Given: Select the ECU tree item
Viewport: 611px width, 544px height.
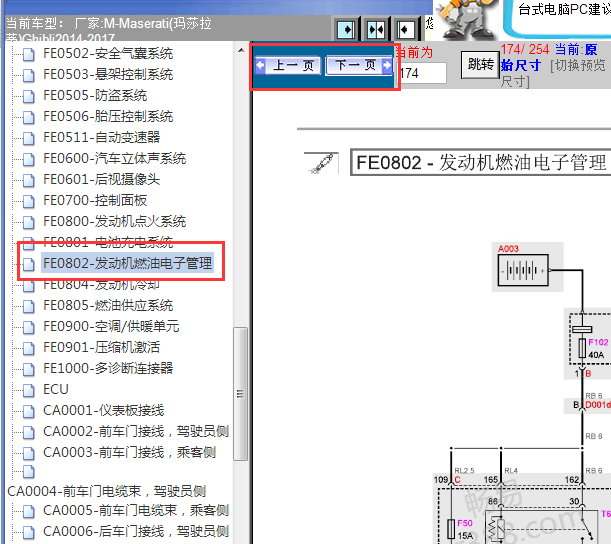Looking at the screenshot, I should (x=56, y=389).
